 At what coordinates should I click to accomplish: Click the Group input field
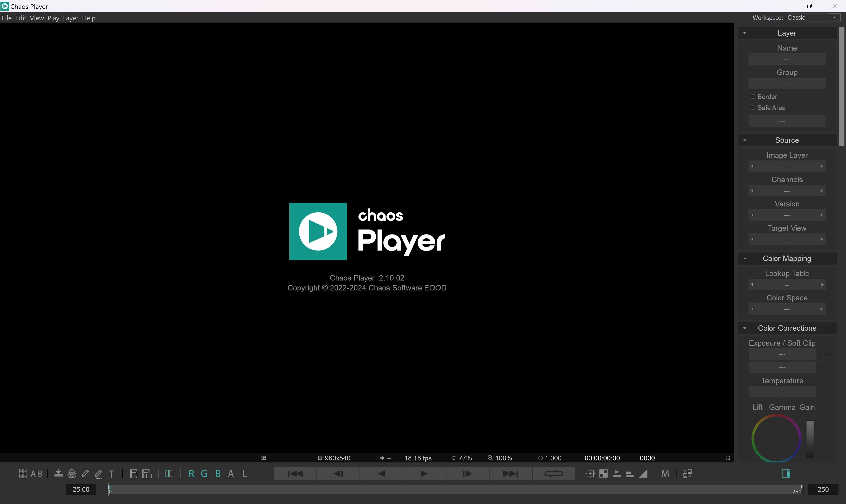point(787,84)
